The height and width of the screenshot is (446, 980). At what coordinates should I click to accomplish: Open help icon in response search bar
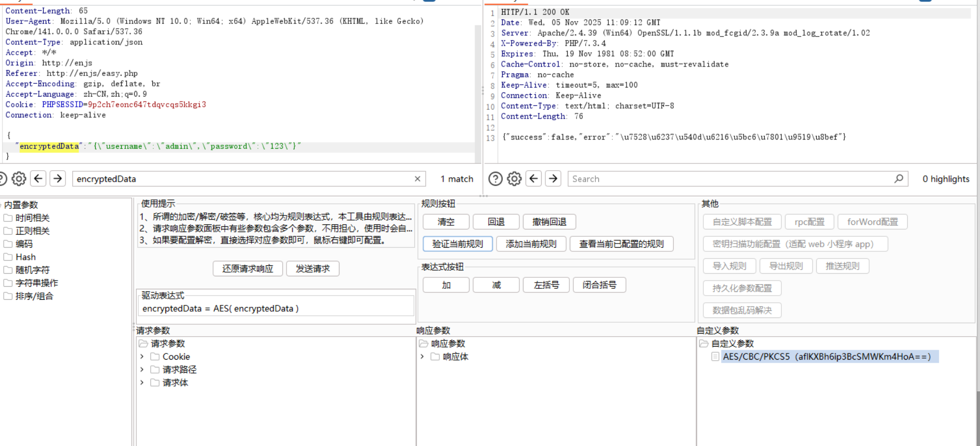(495, 179)
